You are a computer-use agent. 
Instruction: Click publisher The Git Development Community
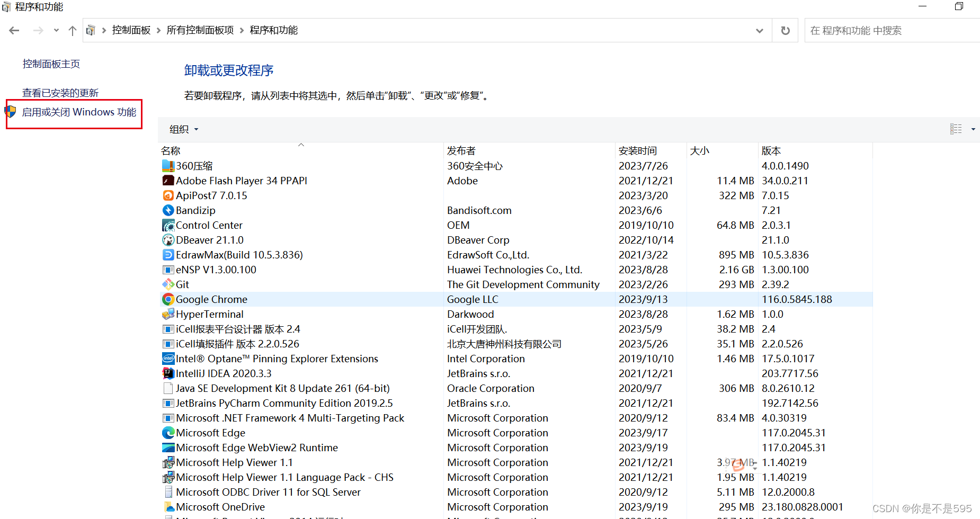tap(523, 284)
